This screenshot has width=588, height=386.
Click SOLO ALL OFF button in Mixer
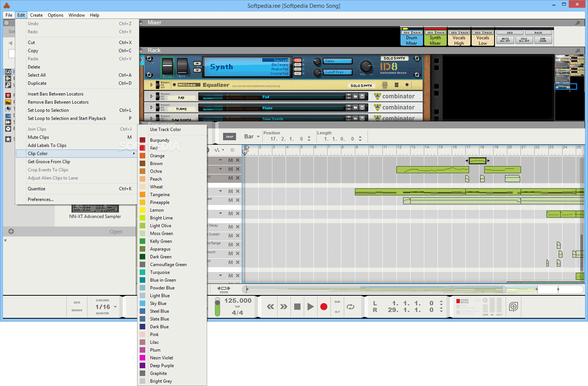(524, 40)
